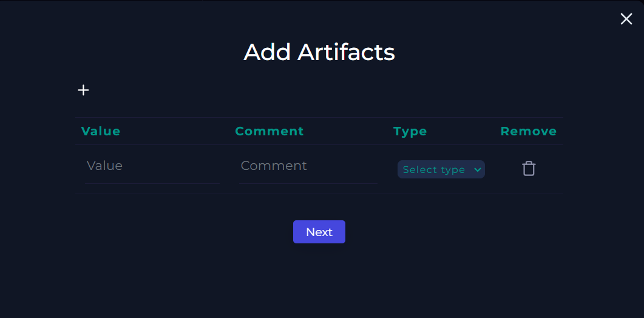
Task: Expand artifact type options list
Action: (x=441, y=170)
